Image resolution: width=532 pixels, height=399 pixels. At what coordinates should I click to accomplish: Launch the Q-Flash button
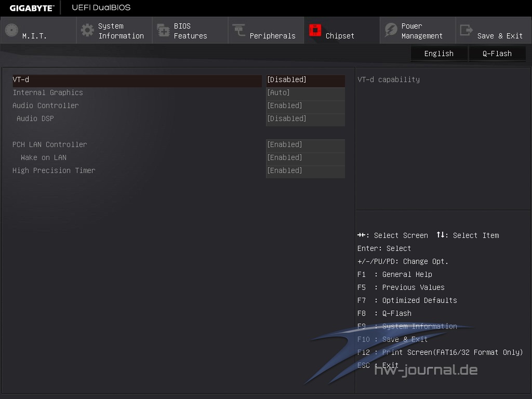click(497, 54)
